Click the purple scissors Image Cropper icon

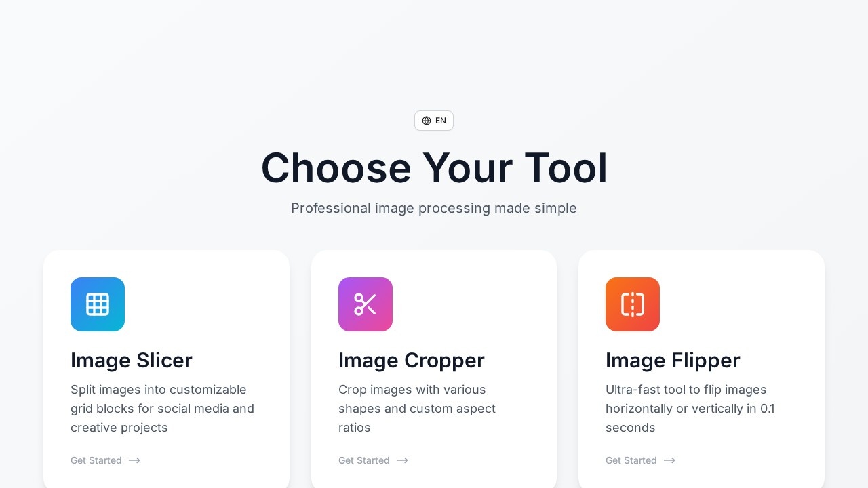(366, 304)
